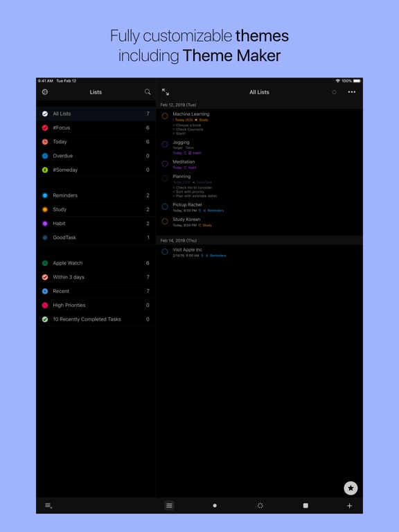Open #Someday list
The height and width of the screenshot is (532, 399).
[96, 170]
